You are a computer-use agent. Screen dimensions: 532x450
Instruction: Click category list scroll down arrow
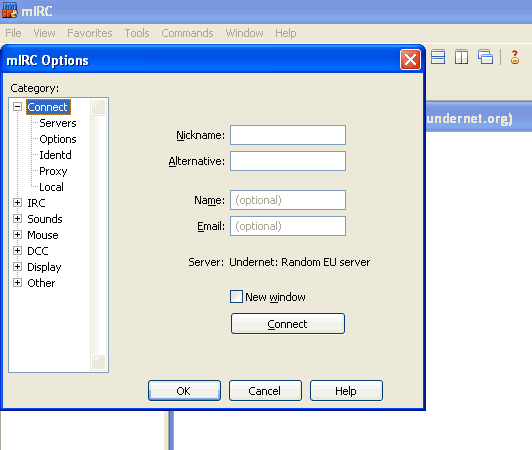point(98,362)
